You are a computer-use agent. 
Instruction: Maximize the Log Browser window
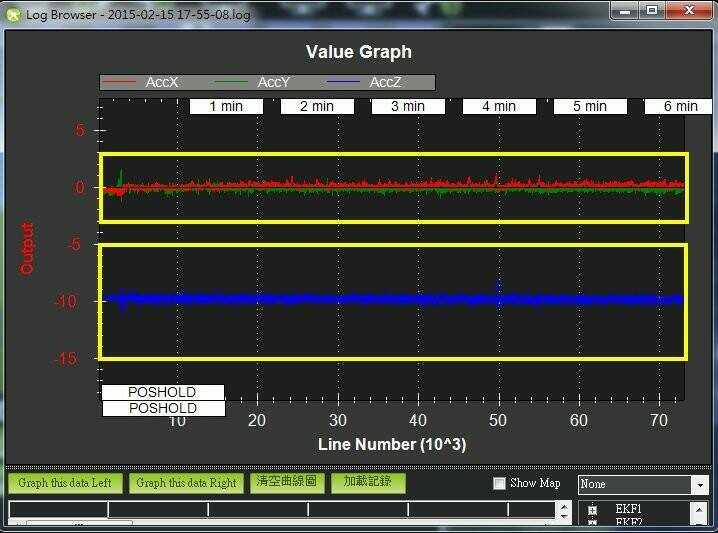point(652,11)
